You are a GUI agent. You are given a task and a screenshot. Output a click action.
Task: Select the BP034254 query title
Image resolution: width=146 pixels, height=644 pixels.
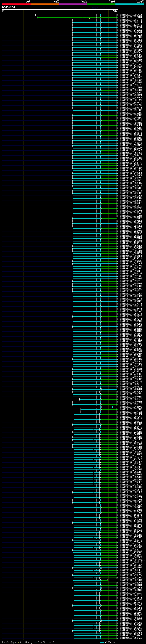point(8,8)
